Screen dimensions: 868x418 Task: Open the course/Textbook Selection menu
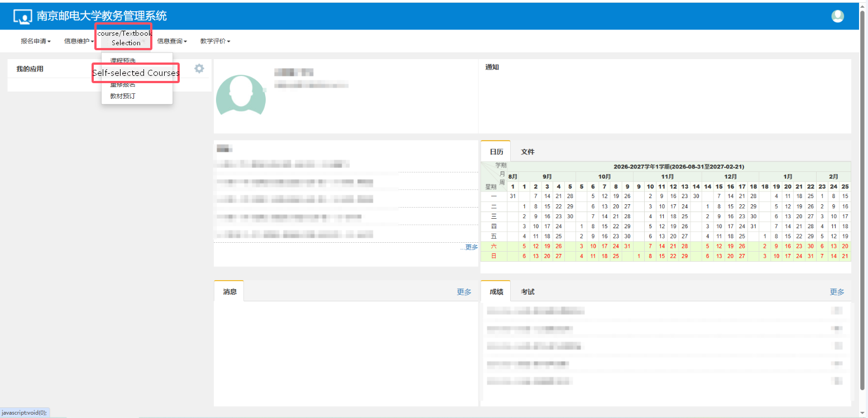[124, 37]
